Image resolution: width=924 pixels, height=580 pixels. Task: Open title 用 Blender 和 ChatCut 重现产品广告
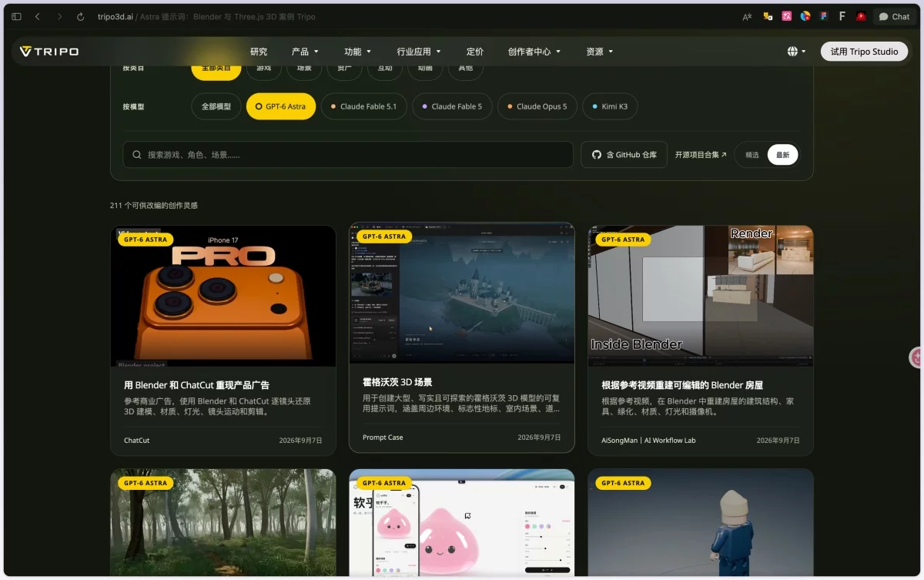tap(196, 384)
